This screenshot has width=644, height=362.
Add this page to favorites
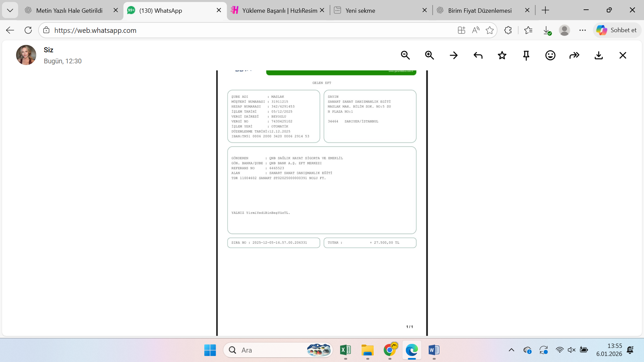(x=490, y=30)
